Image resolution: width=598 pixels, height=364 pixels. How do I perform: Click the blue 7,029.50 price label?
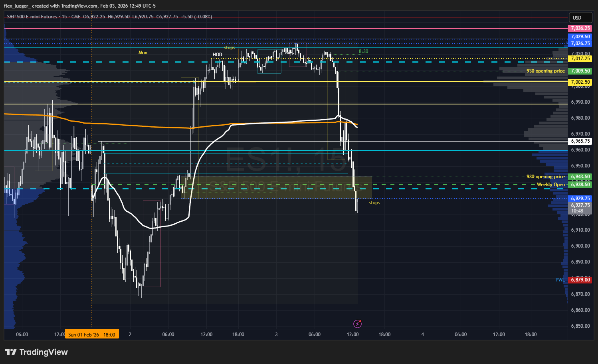pyautogui.click(x=580, y=37)
